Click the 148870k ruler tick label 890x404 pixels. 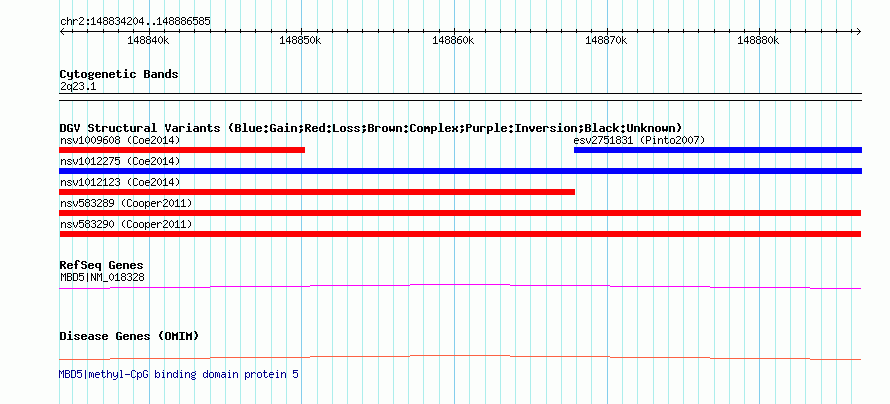pos(606,41)
